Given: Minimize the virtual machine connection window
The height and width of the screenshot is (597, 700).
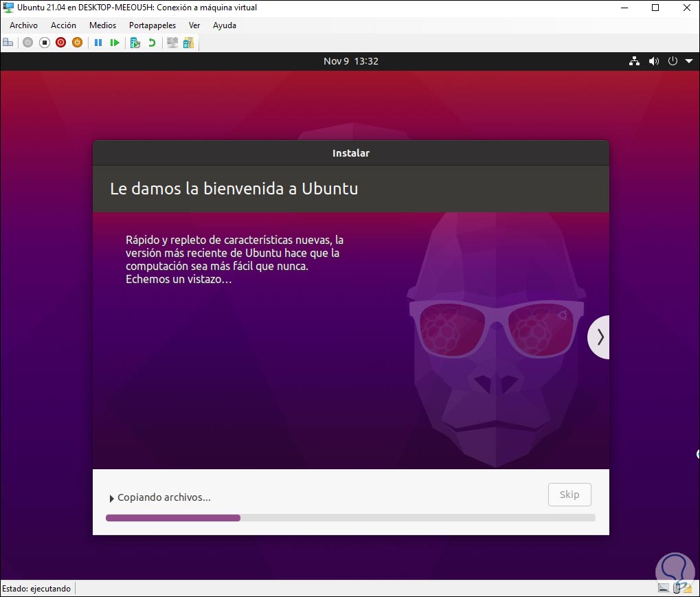Looking at the screenshot, I should coord(624,8).
